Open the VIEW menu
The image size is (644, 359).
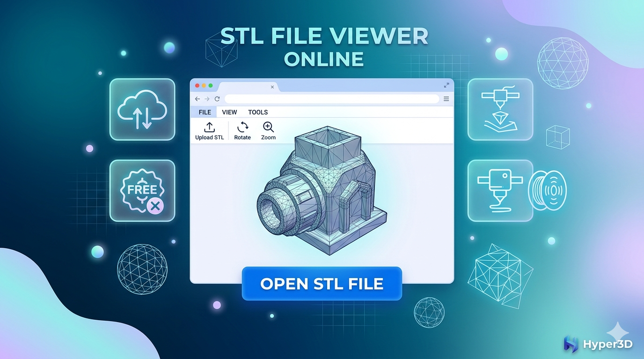point(229,112)
